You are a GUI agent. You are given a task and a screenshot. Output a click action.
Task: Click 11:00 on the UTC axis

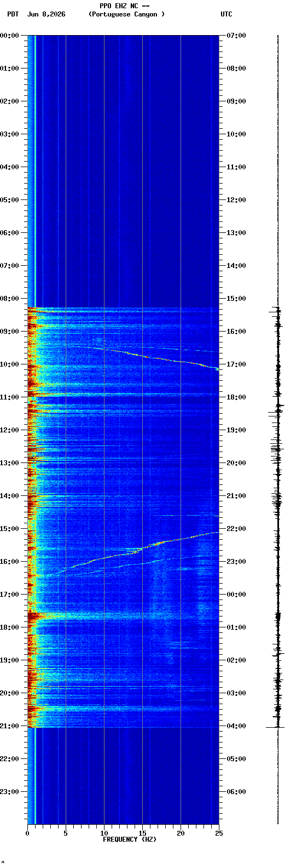236,167
